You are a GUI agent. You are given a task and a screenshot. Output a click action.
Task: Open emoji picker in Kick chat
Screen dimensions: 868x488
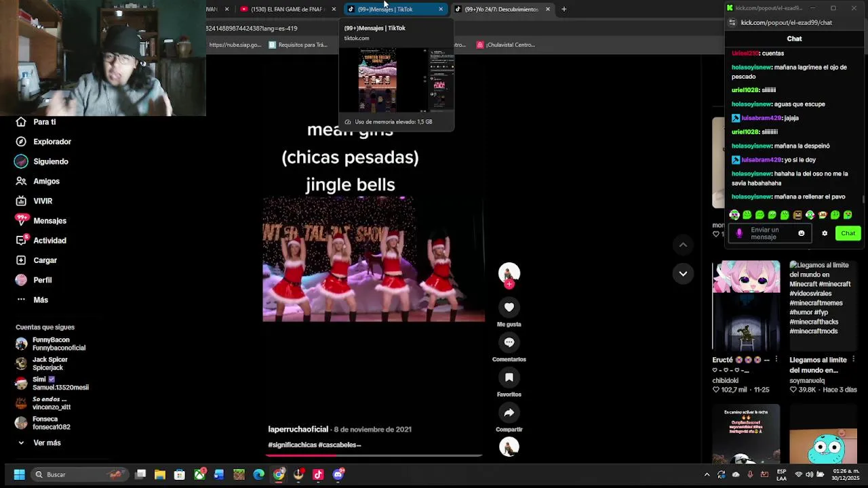801,233
